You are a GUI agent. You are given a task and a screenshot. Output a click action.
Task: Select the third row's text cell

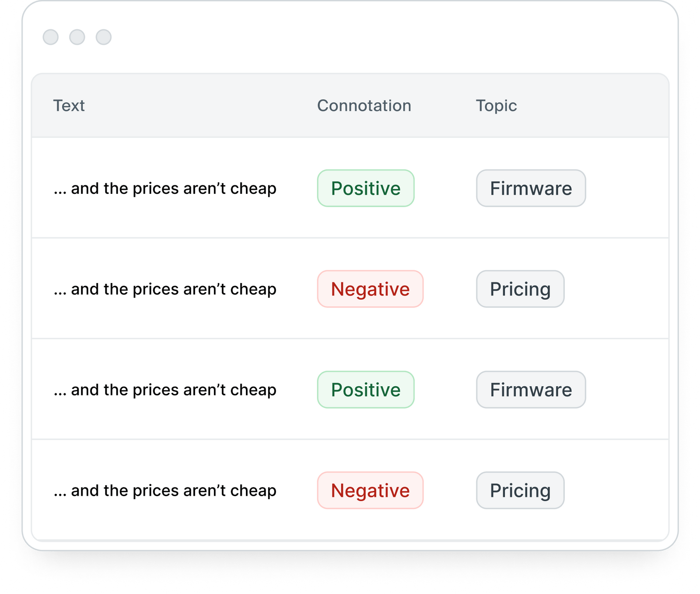[x=165, y=390]
